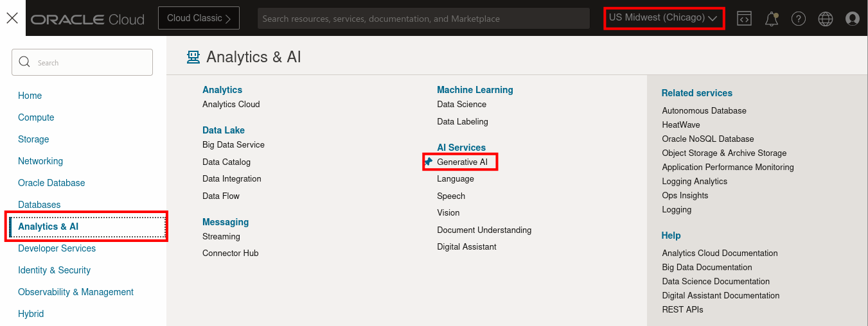Click the pin icon beside Generative AI

(x=429, y=162)
